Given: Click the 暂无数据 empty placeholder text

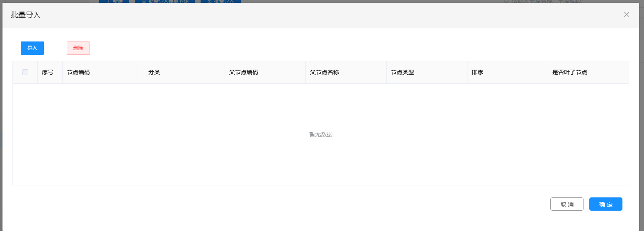Looking at the screenshot, I should tap(321, 134).
